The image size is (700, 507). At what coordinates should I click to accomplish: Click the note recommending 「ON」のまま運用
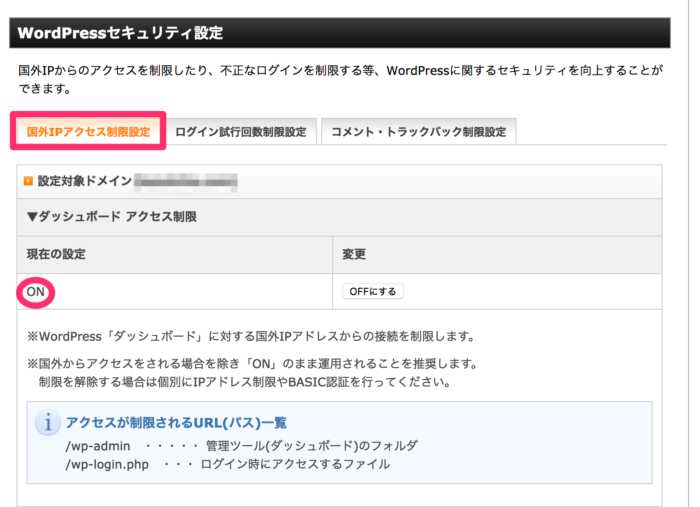(x=253, y=364)
